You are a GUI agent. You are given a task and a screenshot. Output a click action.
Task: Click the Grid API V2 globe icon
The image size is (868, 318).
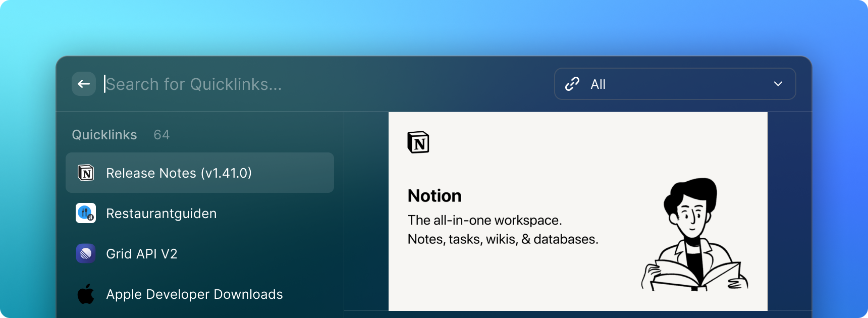click(86, 253)
